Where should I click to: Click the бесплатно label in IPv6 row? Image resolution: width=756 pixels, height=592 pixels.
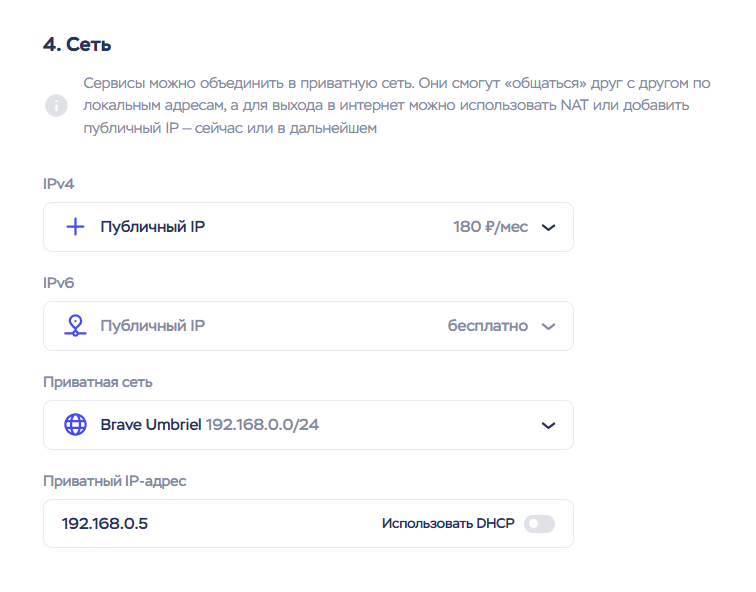[487, 326]
